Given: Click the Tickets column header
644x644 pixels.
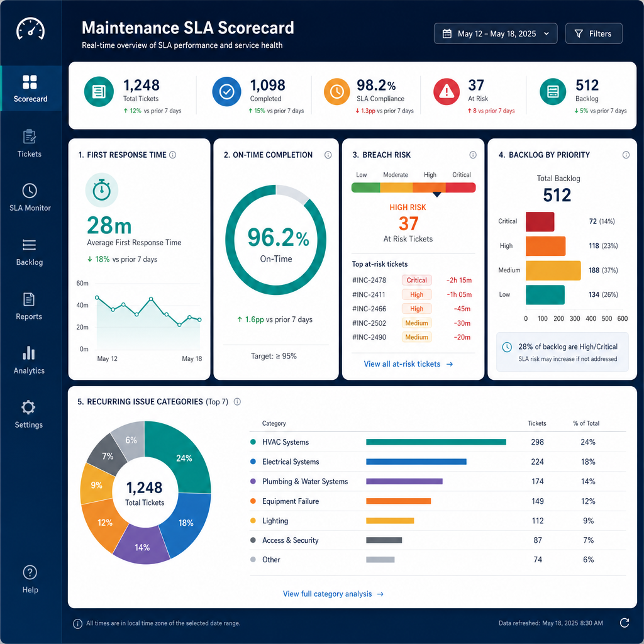Looking at the screenshot, I should click(537, 423).
